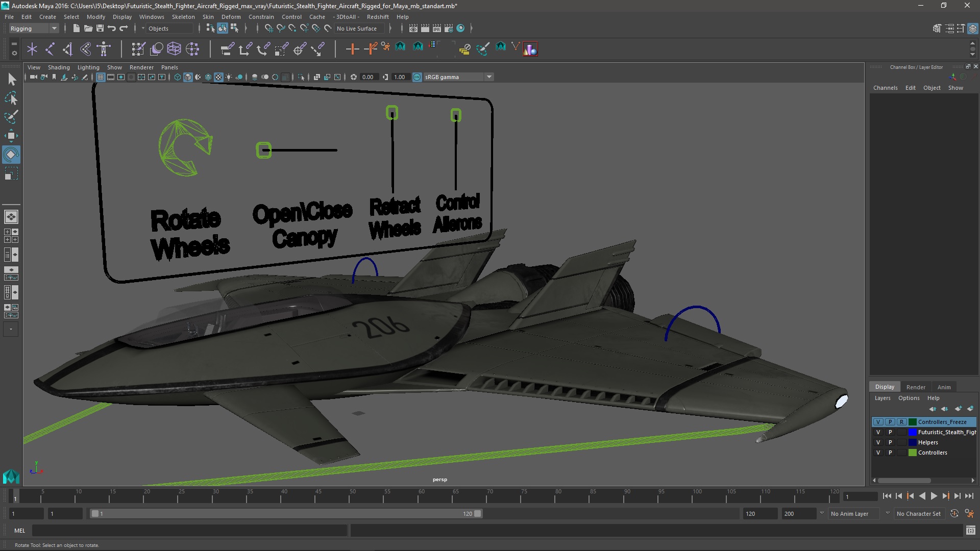Open the Rigging menu set dropdown

(x=33, y=29)
